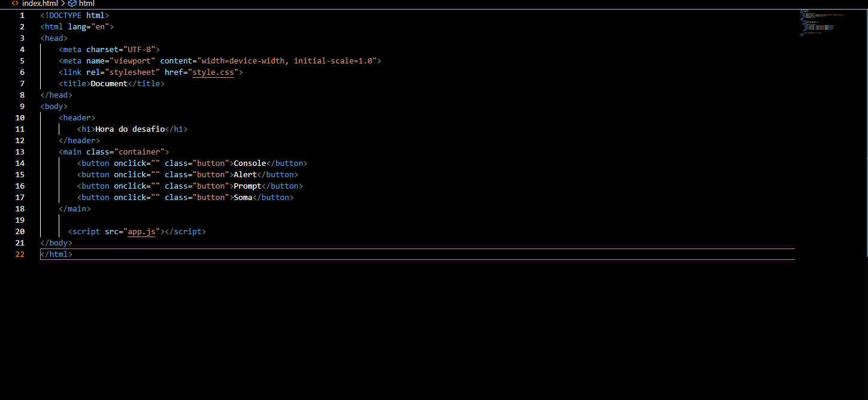Click the lang attribute name
Screen dimensions: 868x400
tap(77, 27)
